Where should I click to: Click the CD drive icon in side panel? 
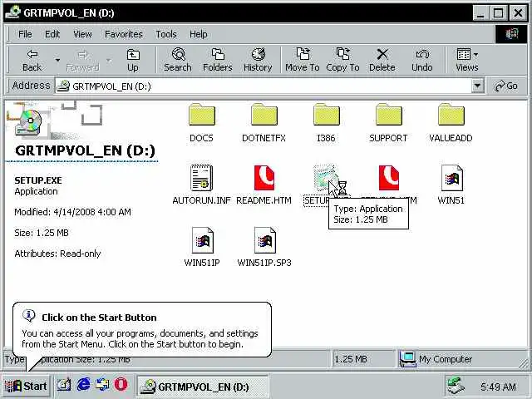28,122
